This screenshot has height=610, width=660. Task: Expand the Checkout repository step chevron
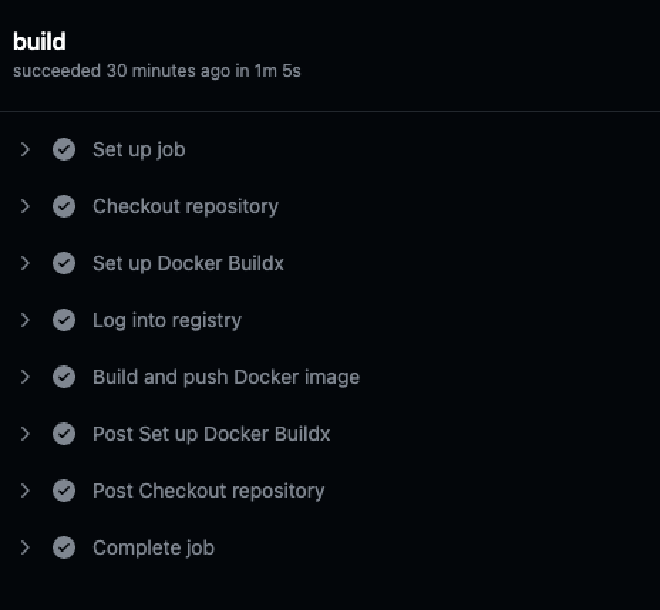(25, 207)
